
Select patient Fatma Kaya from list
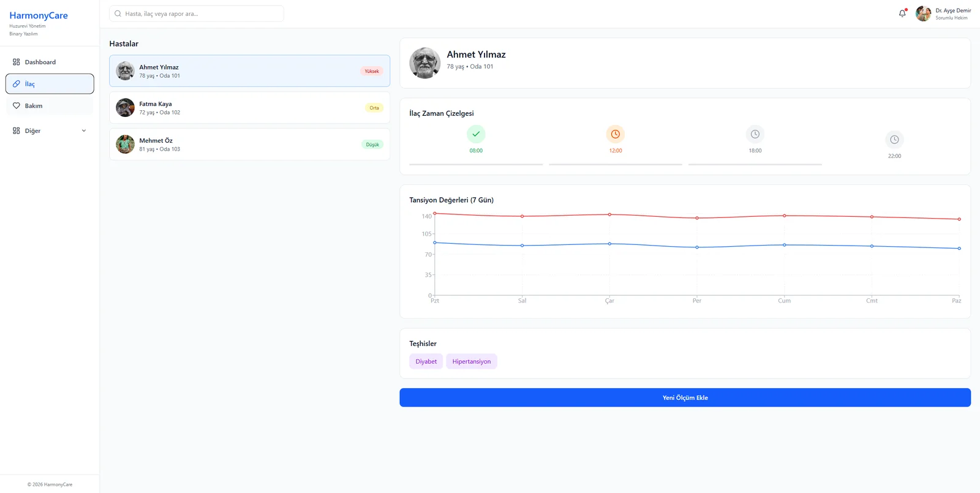click(249, 108)
